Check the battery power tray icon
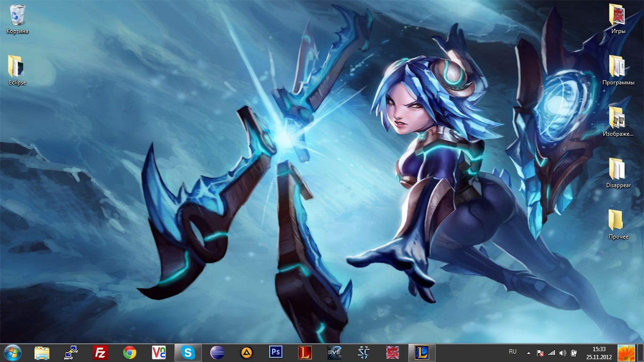This screenshot has height=362, width=644. point(574,353)
